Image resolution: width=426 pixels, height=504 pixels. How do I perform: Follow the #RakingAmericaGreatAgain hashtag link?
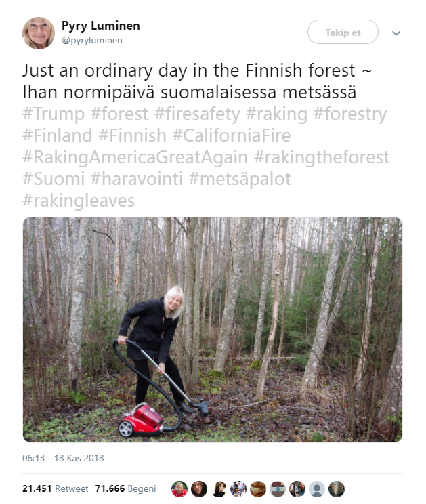[135, 157]
